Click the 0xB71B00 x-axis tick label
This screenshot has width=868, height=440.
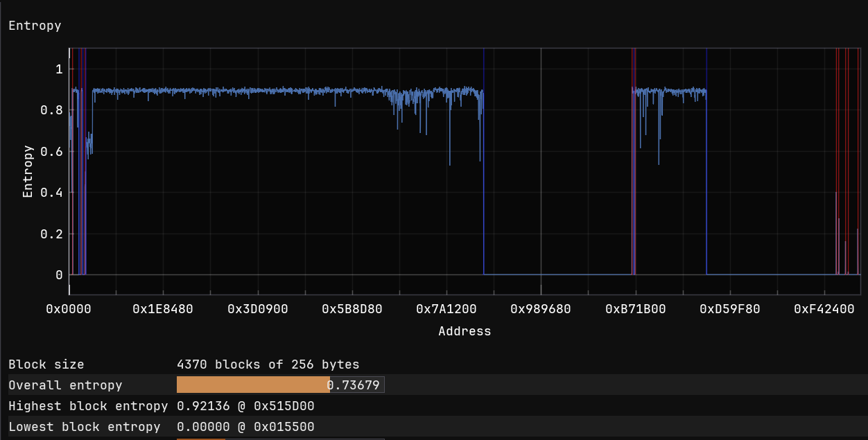click(x=635, y=309)
